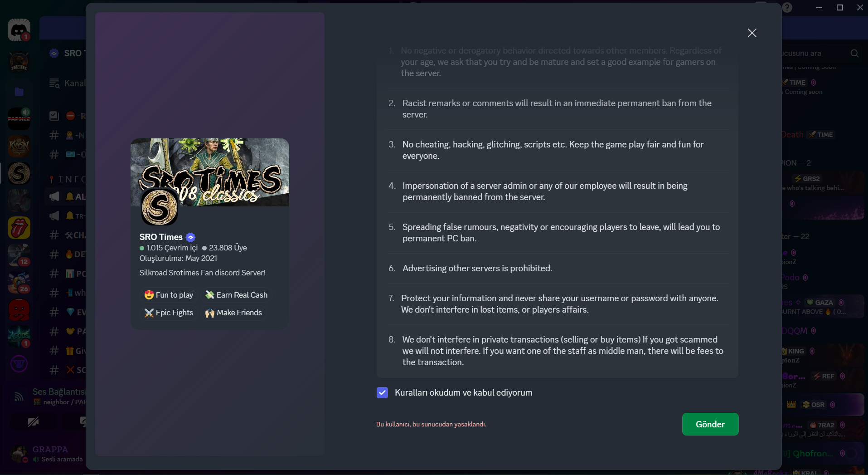The image size is (868, 475).
Task: Select the 'Epic Fights' tag
Action: (x=169, y=313)
